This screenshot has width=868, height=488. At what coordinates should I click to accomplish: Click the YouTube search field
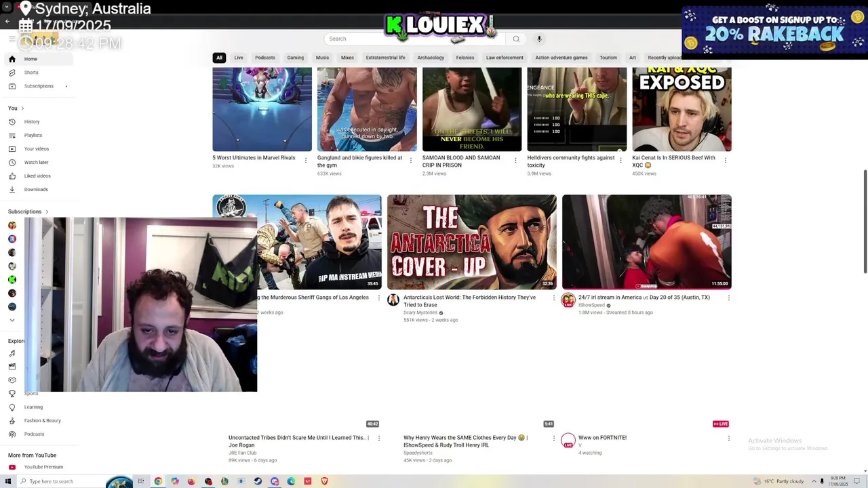pyautogui.click(x=414, y=39)
